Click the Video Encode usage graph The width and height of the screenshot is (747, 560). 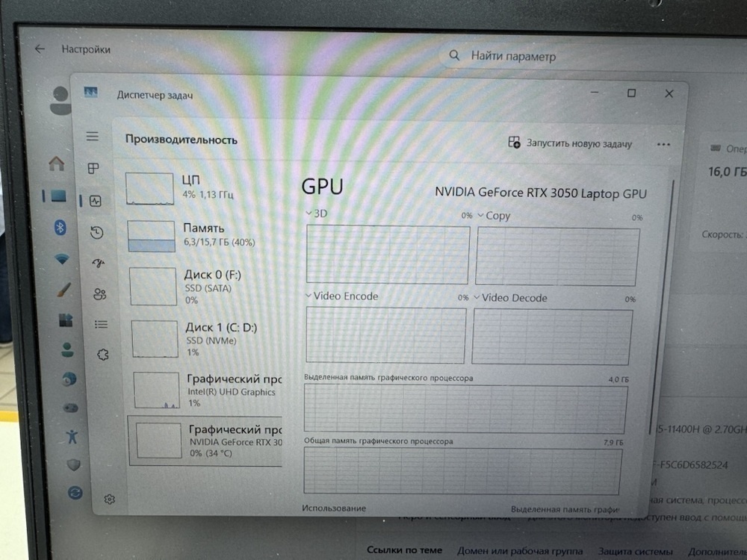pos(385,335)
